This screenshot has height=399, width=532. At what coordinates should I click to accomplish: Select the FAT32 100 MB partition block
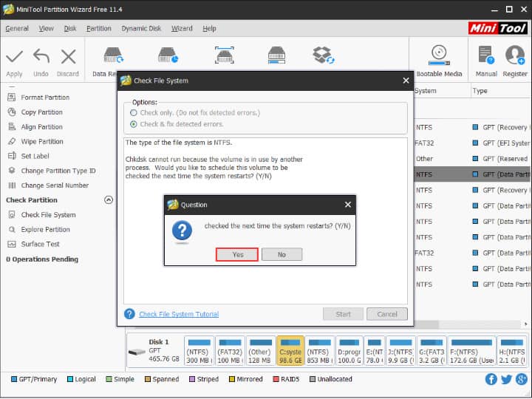coord(230,351)
